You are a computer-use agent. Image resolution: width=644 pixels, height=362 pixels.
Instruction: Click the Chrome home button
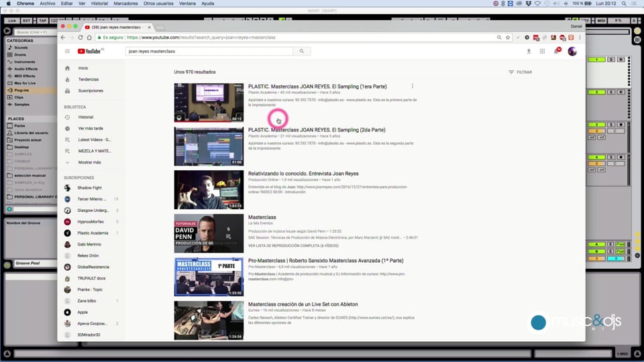click(x=89, y=38)
